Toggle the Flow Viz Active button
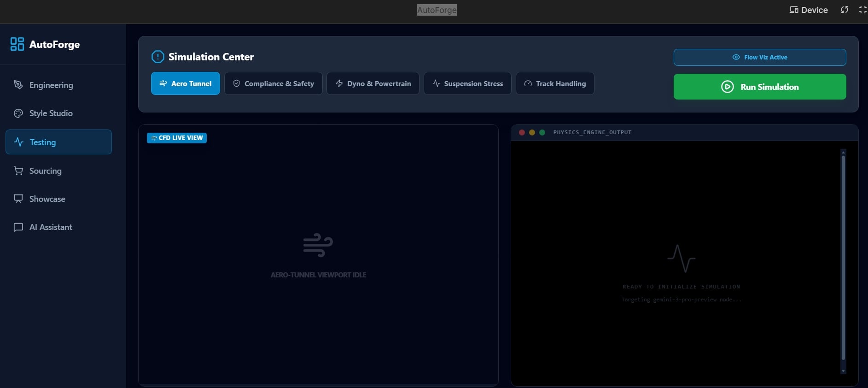 pyautogui.click(x=759, y=58)
